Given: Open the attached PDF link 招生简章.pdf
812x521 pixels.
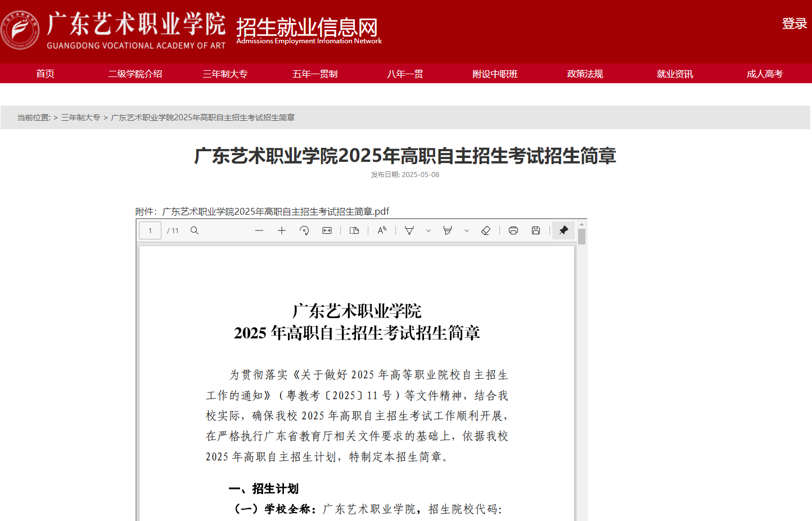Looking at the screenshot, I should tap(275, 211).
